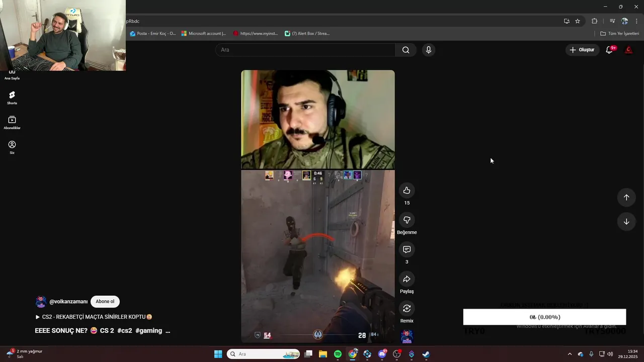Subscribe with the Abone ol button
Screen dimensions: 644x362
105,302
